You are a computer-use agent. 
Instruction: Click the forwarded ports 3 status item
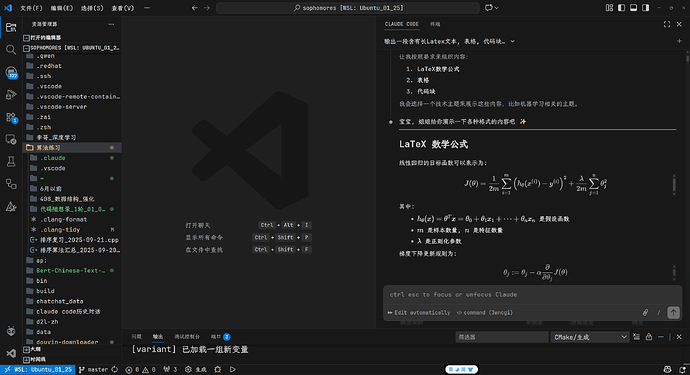[x=170, y=370]
